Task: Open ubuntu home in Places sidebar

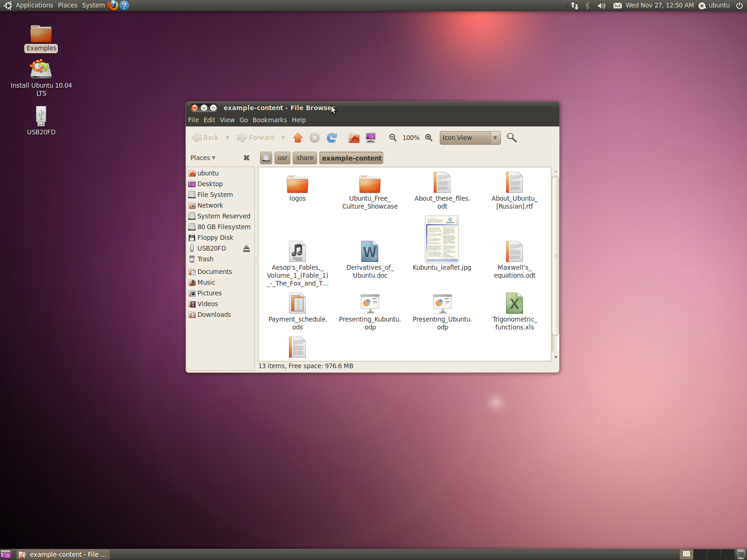Action: coord(220,173)
